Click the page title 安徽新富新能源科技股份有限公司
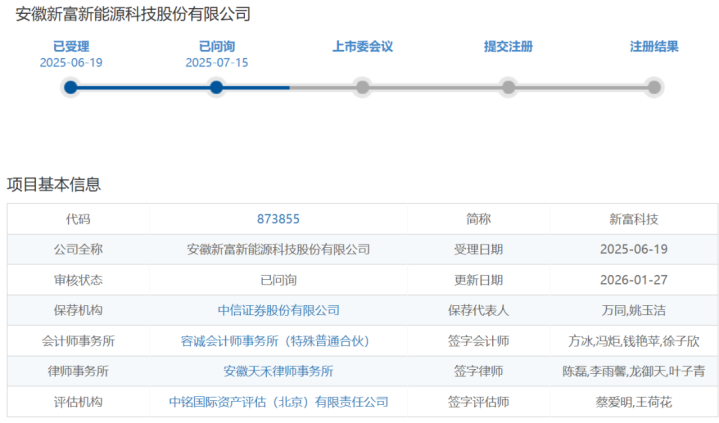The width and height of the screenshot is (719, 423). click(x=133, y=14)
